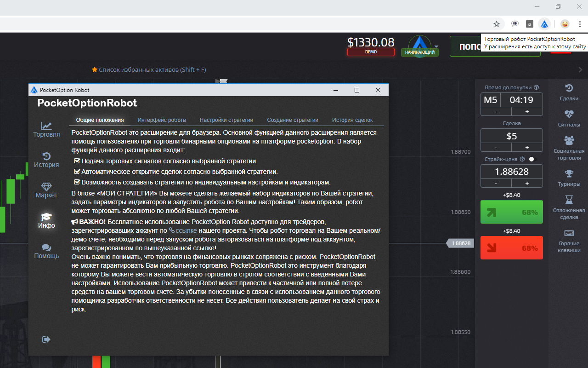Increase strike price 1.88628 with plus
The height and width of the screenshot is (368, 588).
527,183
